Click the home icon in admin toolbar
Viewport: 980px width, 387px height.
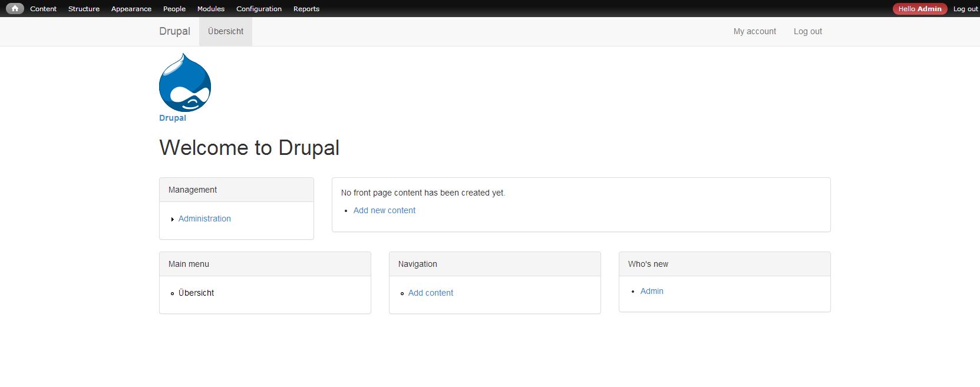[x=15, y=8]
